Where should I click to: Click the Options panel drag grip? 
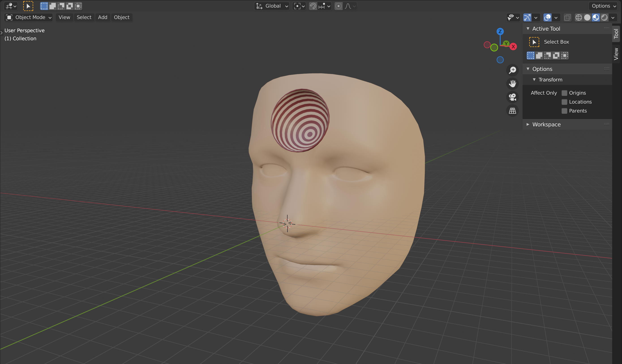click(607, 69)
